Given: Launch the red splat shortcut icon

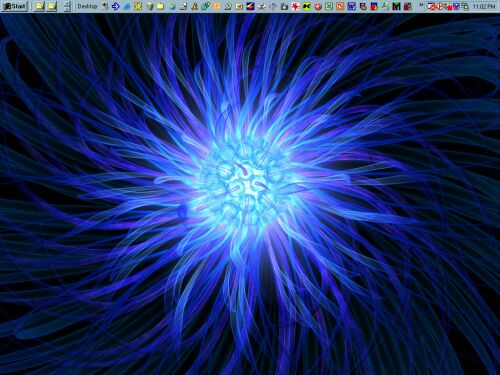Looking at the screenshot, I should pyautogui.click(x=295, y=6).
